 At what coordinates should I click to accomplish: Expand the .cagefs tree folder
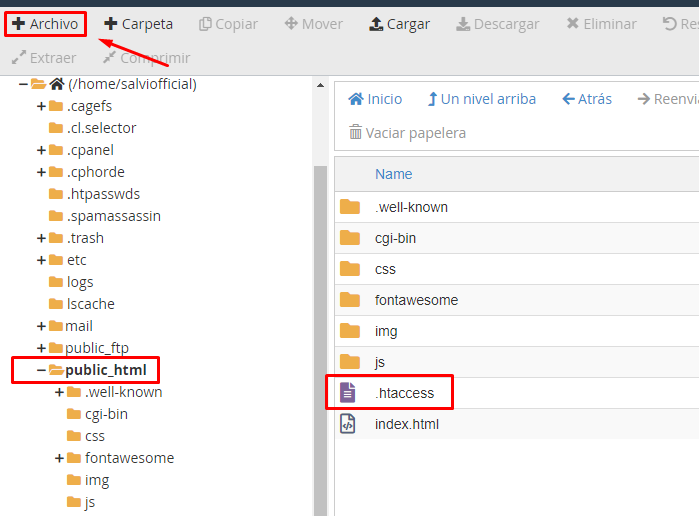(x=41, y=106)
